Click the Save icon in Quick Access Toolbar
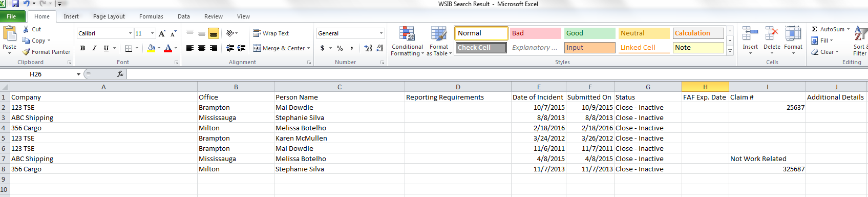The height and width of the screenshot is (197, 868). [15, 4]
